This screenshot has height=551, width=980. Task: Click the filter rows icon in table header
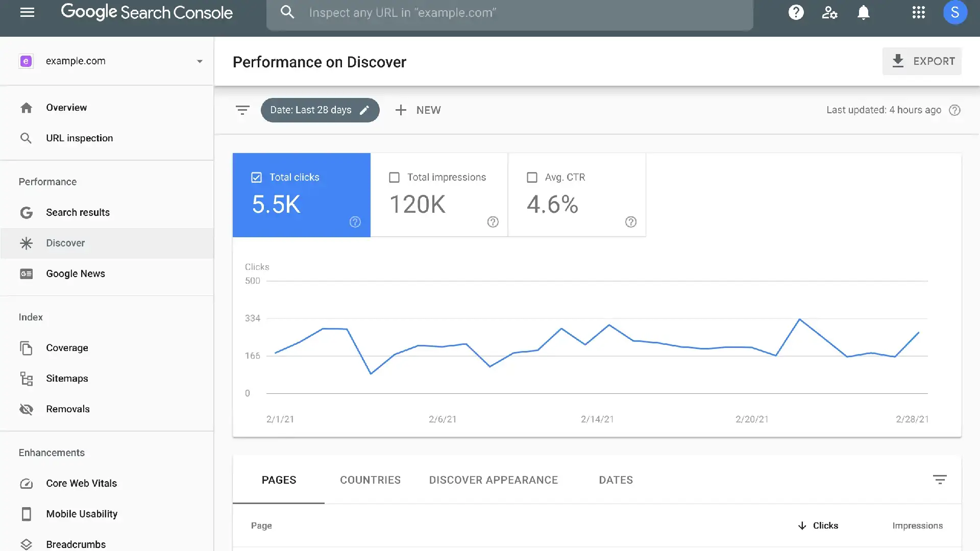pyautogui.click(x=939, y=480)
